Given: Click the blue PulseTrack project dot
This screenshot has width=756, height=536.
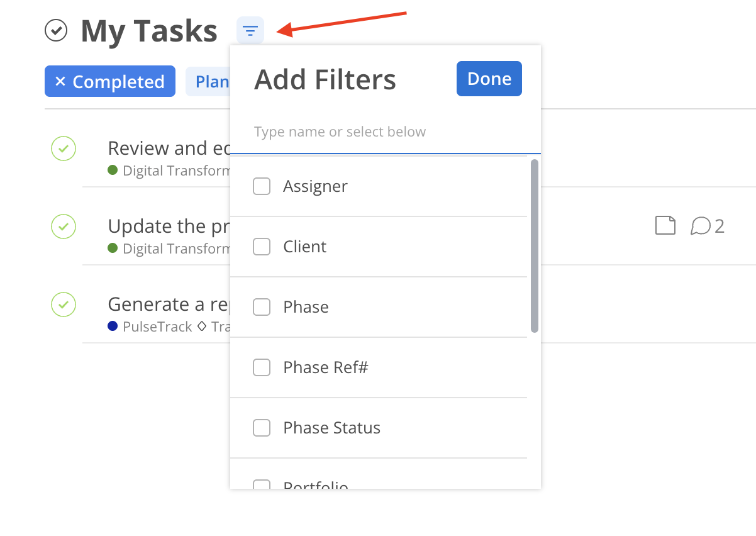Looking at the screenshot, I should coord(113,326).
